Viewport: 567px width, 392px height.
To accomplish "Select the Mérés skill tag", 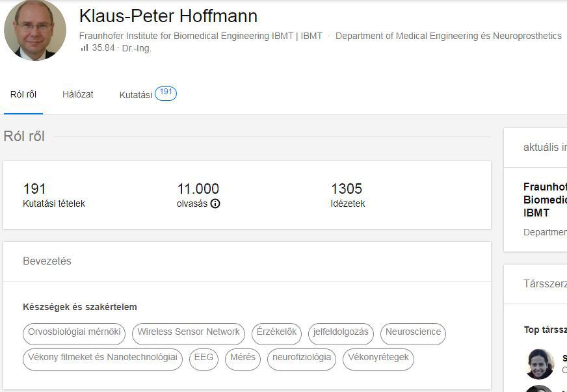I will click(x=243, y=358).
